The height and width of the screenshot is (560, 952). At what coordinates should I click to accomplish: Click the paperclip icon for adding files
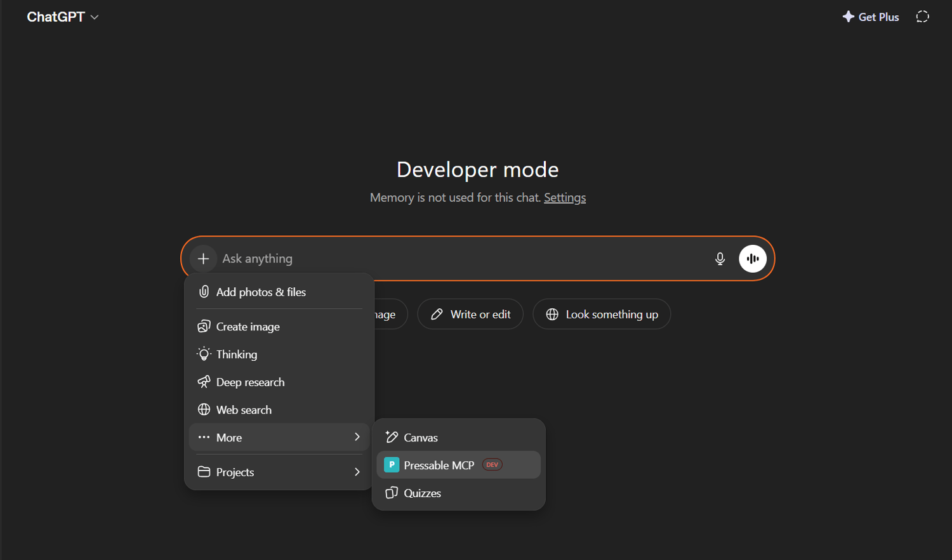(204, 292)
